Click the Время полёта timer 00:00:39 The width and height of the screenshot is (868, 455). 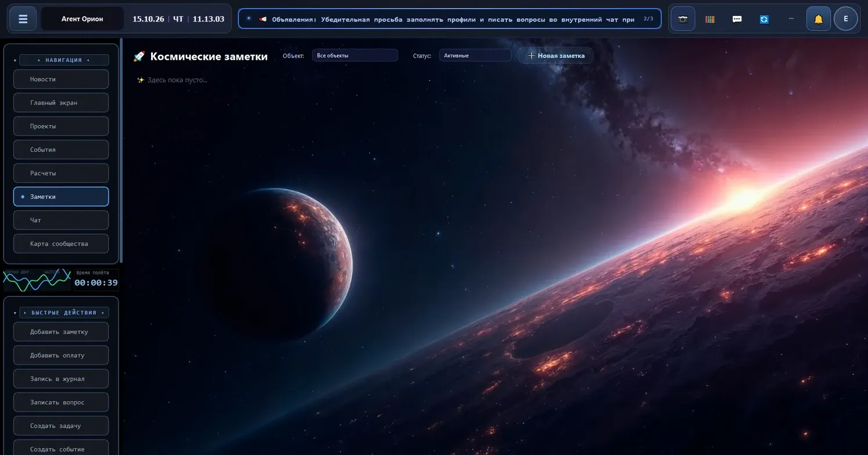tap(96, 280)
